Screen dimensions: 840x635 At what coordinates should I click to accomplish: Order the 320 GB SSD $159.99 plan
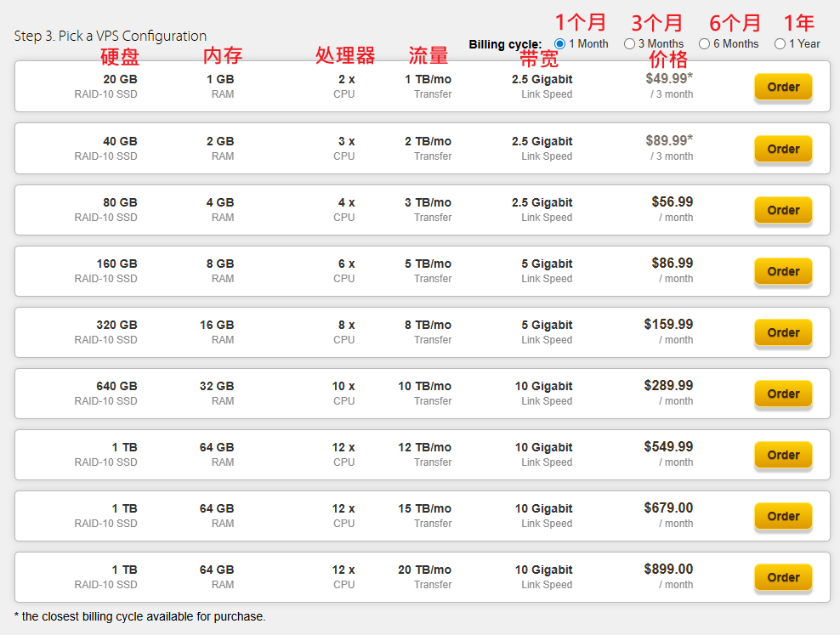coord(782,332)
